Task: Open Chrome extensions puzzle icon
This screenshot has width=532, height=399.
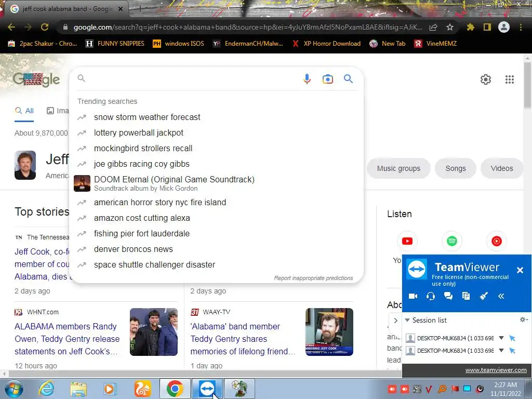Action: click(470, 27)
